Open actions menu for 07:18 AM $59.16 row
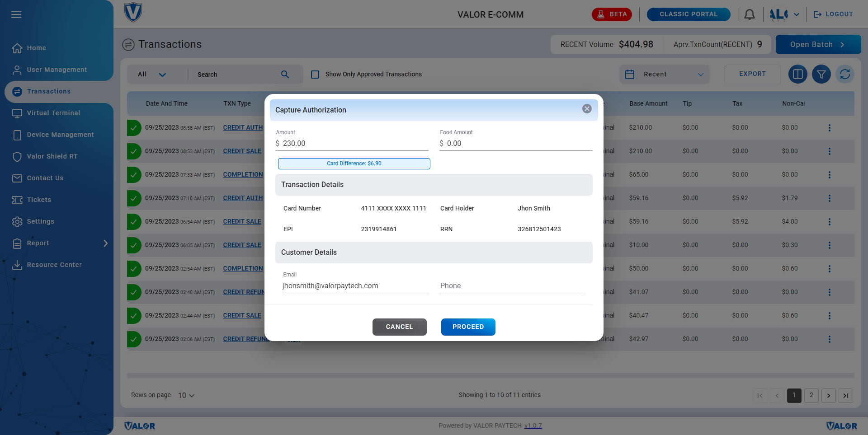Viewport: 868px width, 435px height. 830,198
